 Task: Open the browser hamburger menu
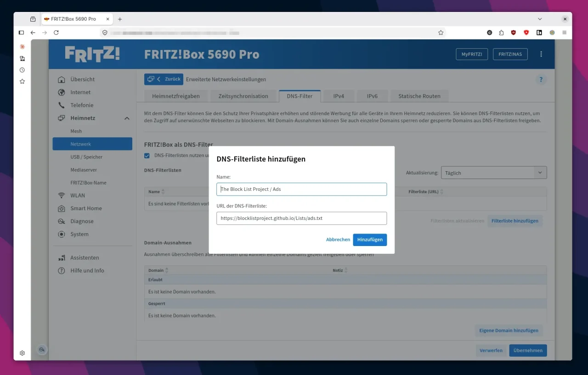[565, 33]
